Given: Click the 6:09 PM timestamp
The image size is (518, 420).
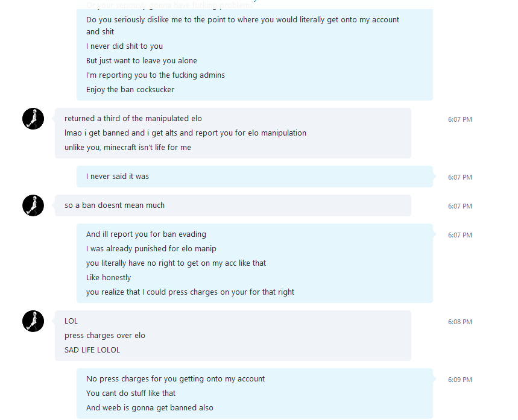Looking at the screenshot, I should [460, 380].
